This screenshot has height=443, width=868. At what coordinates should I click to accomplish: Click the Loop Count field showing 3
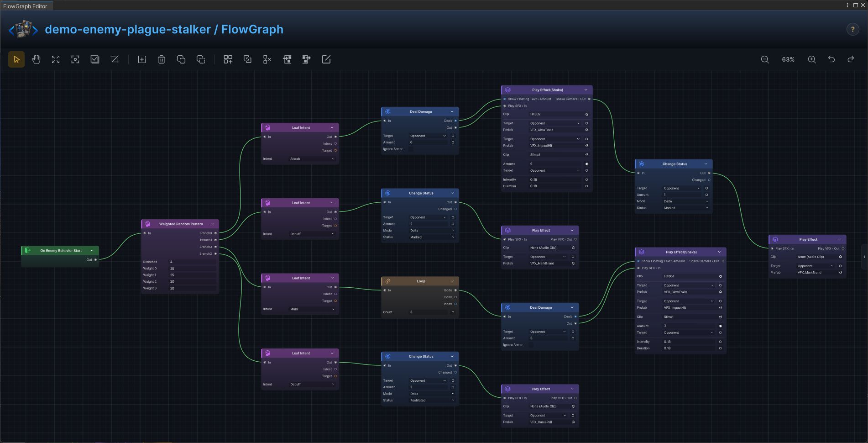(429, 312)
